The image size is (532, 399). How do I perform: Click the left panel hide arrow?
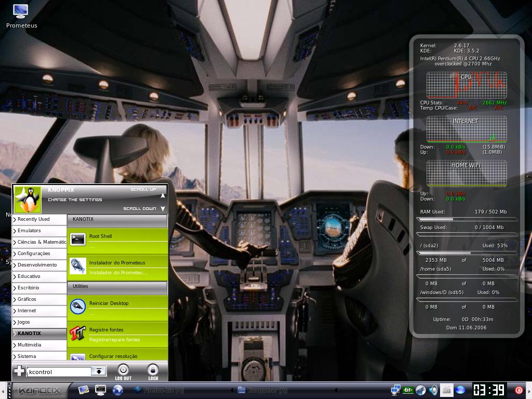(3, 391)
